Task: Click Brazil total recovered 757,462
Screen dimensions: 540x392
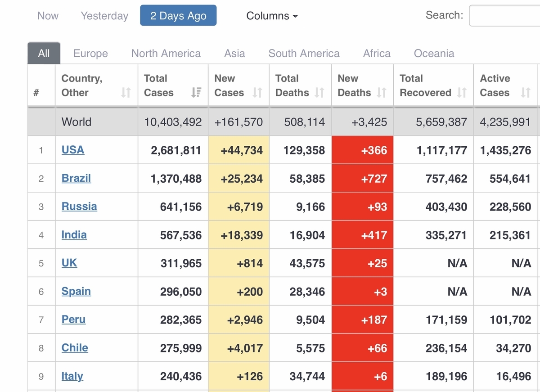Action: [446, 179]
